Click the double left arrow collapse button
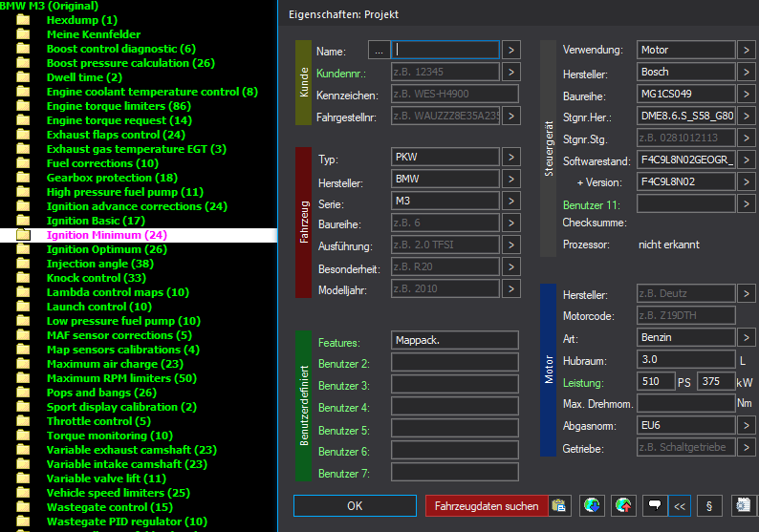 click(680, 505)
